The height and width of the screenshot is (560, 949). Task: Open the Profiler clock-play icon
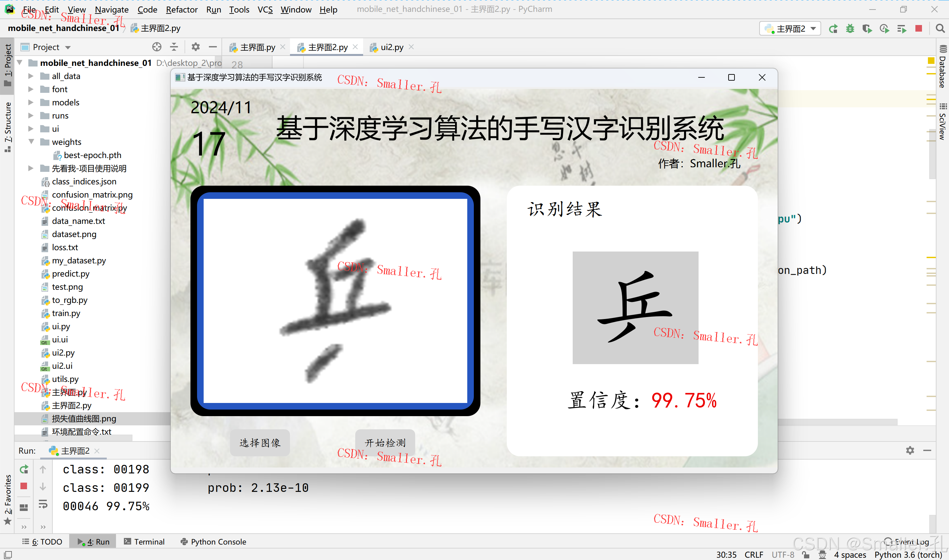click(x=884, y=28)
